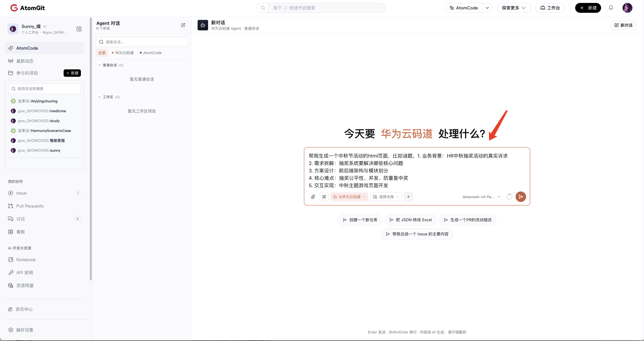Image resolution: width=644 pixels, height=341 pixels.
Task: Open Notebook in AI resources
Action: 44,260
